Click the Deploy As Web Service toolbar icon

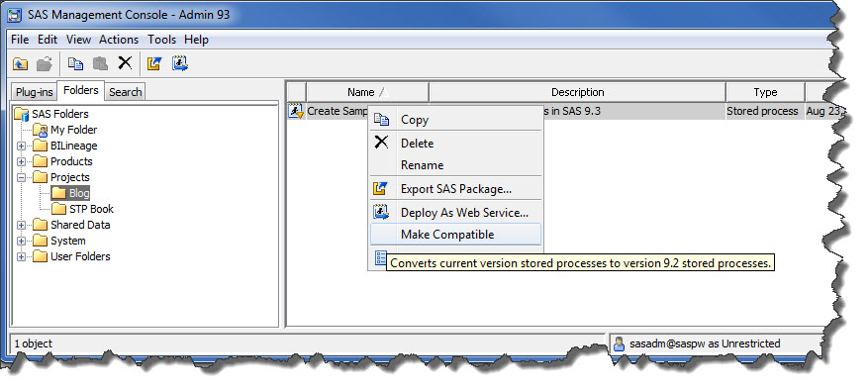[180, 64]
